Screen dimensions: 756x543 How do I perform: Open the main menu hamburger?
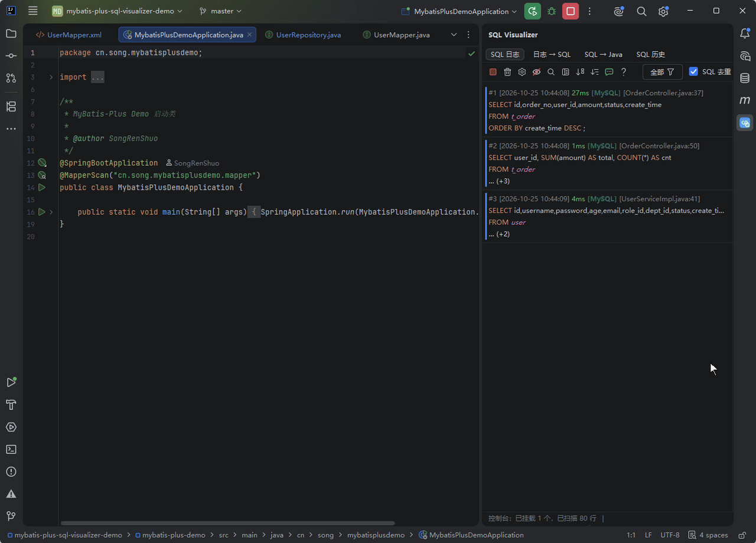pos(32,11)
